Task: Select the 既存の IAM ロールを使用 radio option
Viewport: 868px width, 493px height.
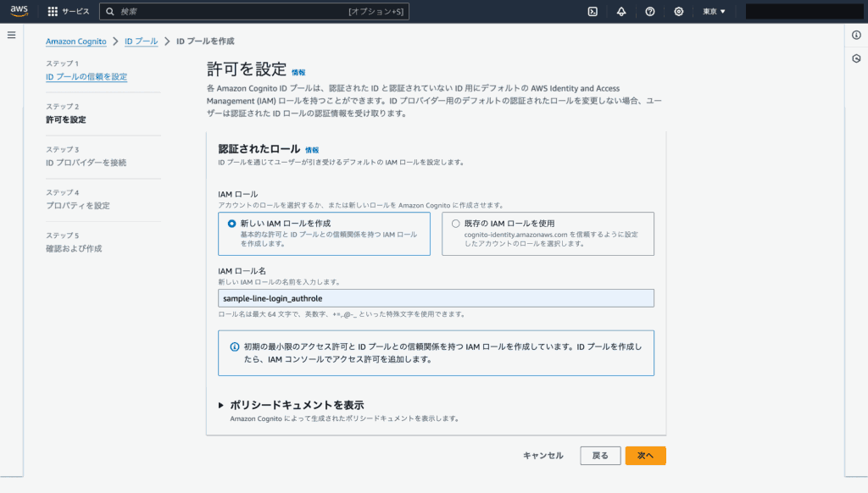Action: pos(456,224)
